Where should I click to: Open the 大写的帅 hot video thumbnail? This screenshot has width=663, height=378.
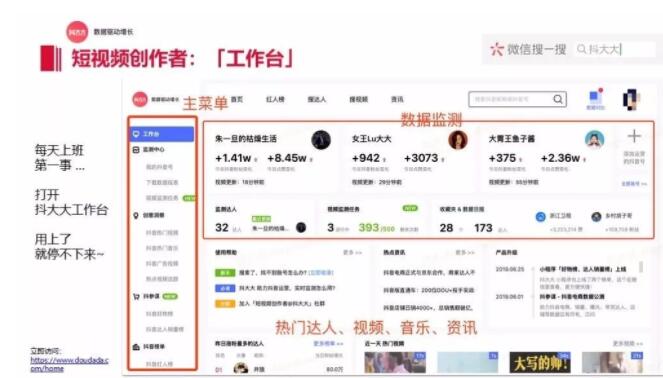pyautogui.click(x=540, y=362)
